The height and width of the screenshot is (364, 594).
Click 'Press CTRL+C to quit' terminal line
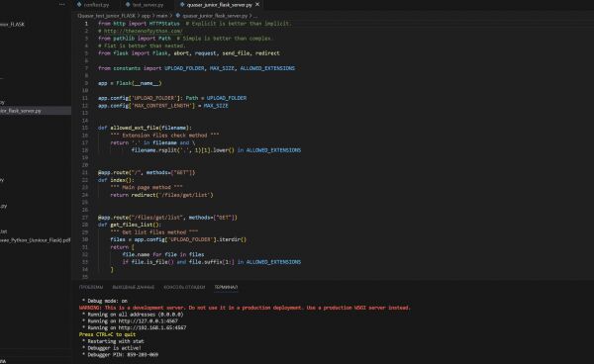pyautogui.click(x=107, y=334)
